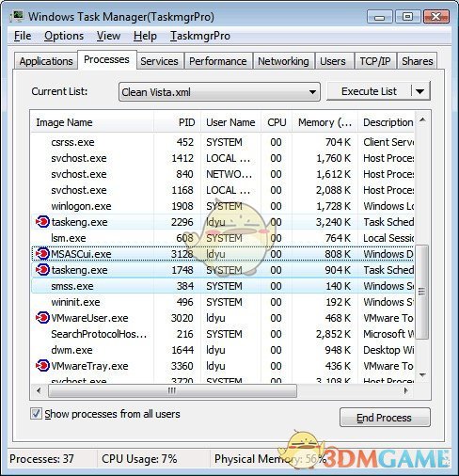This screenshot has width=459, height=476.
Task: Toggle Show processes from all users checkbox
Action: pos(36,414)
